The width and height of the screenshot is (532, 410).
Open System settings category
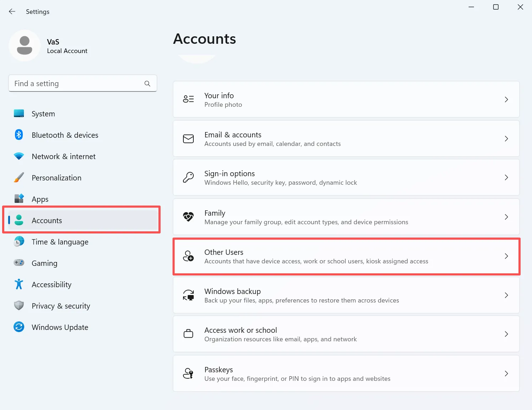[43, 114]
